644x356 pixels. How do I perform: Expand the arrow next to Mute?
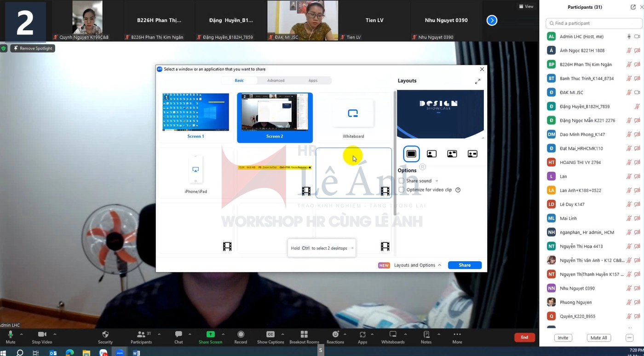[21, 334]
